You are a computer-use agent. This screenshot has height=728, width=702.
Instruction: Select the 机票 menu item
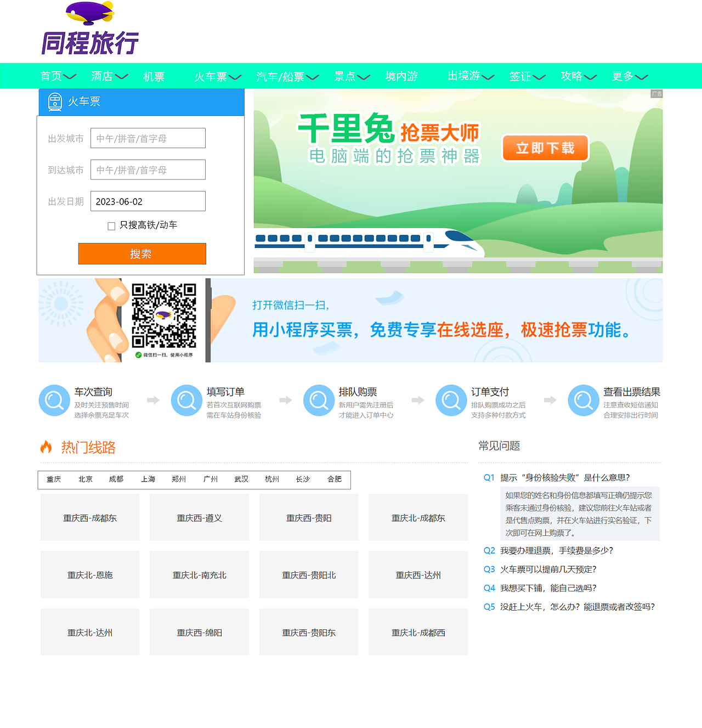tap(154, 76)
